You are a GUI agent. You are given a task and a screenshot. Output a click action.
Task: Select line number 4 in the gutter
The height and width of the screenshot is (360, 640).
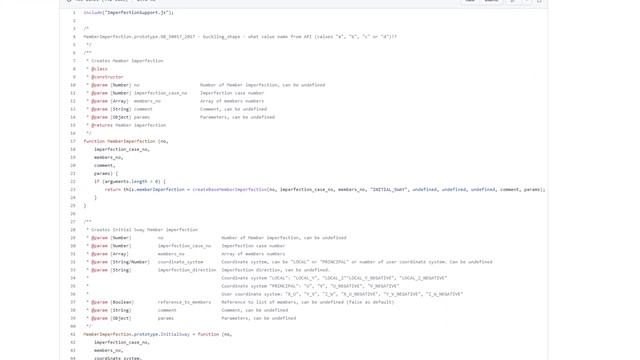tap(74, 37)
